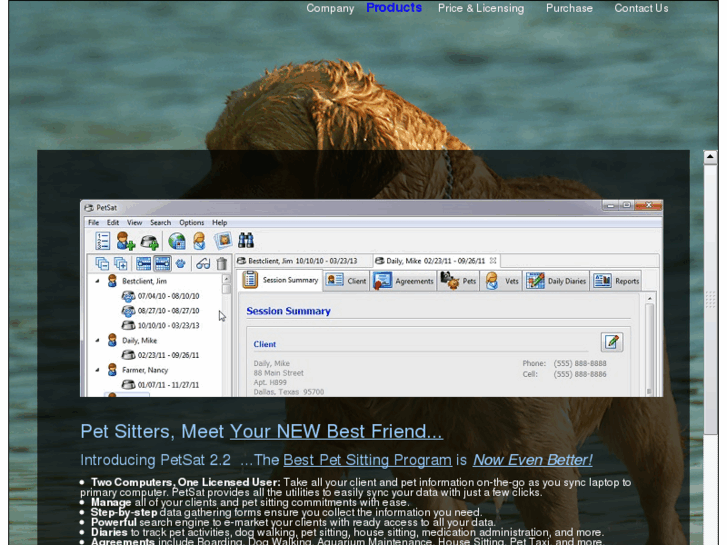Image resolution: width=727 pixels, height=545 pixels.
Task: Click the blue session icon beside 07/04/10 - 08/10/10
Action: click(x=128, y=295)
